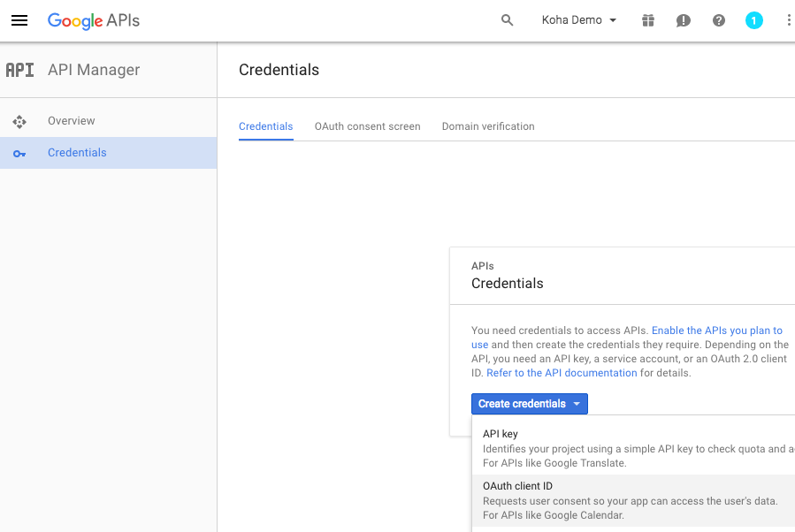Screen dimensions: 795x532
Task: Open the help question mark icon
Action: (719, 20)
